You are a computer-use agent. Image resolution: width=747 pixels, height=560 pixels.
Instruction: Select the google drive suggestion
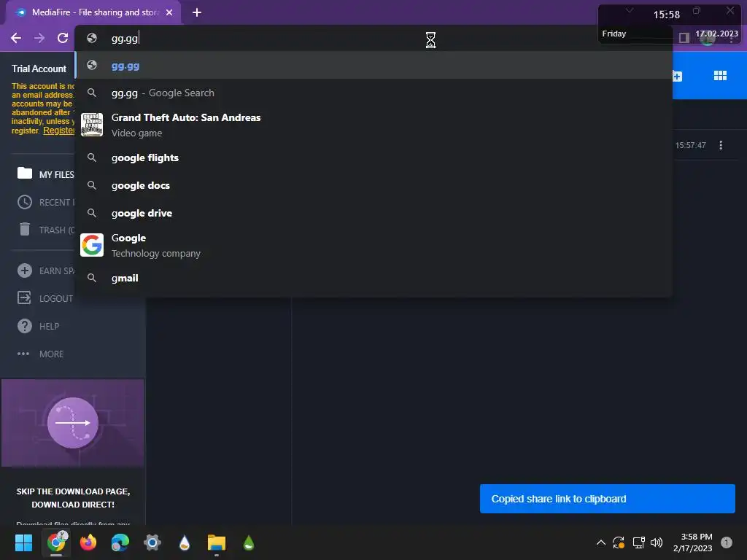(x=373, y=213)
